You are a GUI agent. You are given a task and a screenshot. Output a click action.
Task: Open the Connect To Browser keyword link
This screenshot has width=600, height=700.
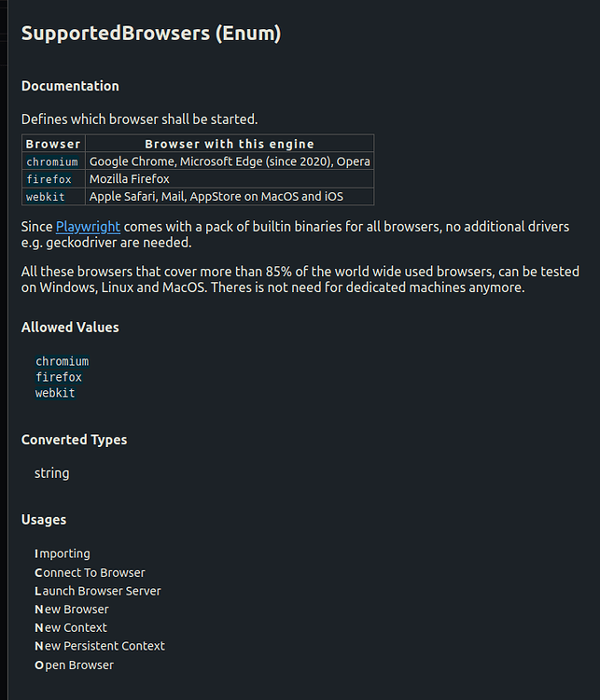click(90, 572)
